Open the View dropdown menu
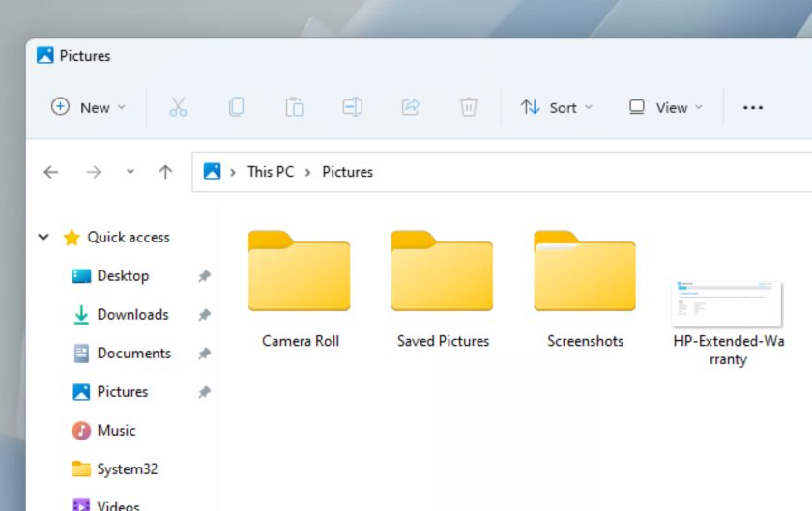 (665, 107)
